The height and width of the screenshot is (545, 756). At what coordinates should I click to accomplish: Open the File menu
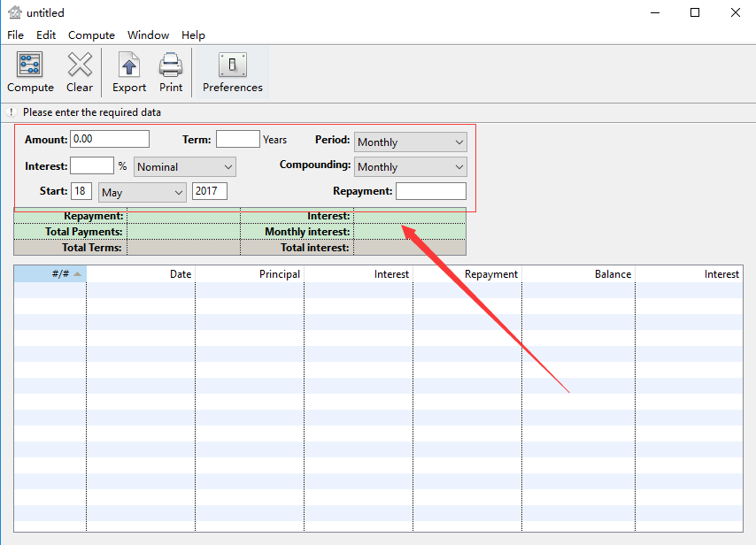14,35
